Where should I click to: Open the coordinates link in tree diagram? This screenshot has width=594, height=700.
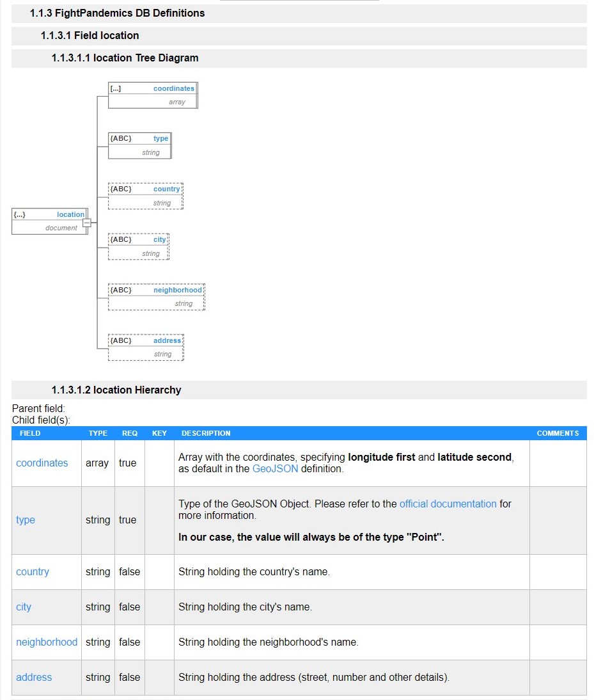pyautogui.click(x=173, y=89)
